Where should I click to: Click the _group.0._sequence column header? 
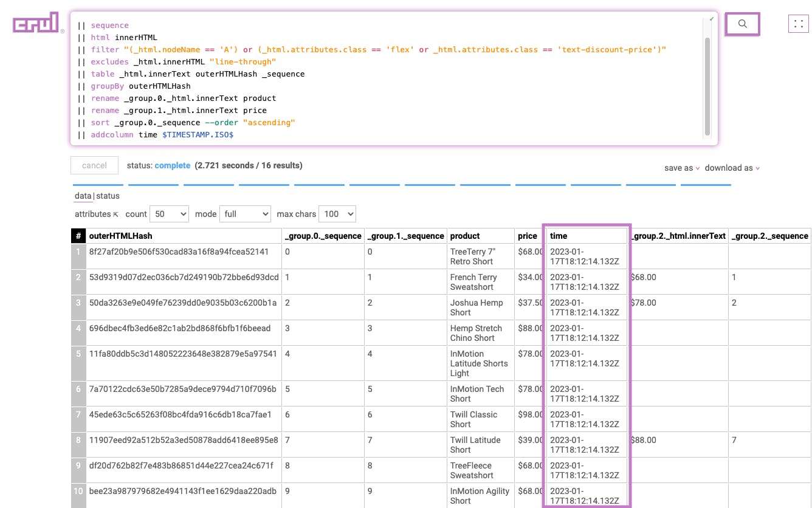(x=323, y=236)
